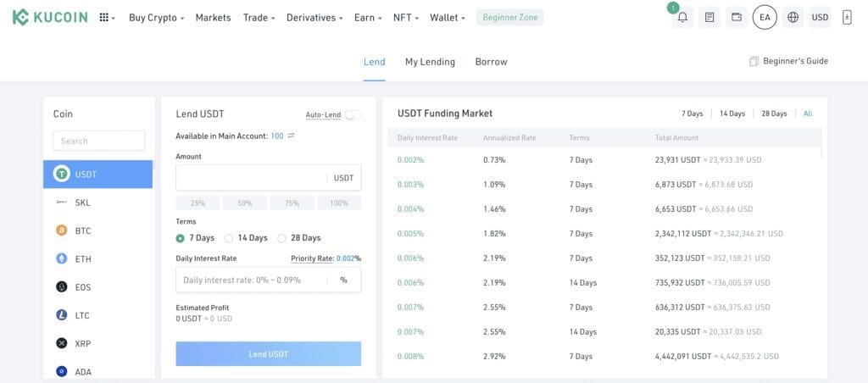Select the ADA coin icon
The height and width of the screenshot is (383, 868).
[61, 371]
